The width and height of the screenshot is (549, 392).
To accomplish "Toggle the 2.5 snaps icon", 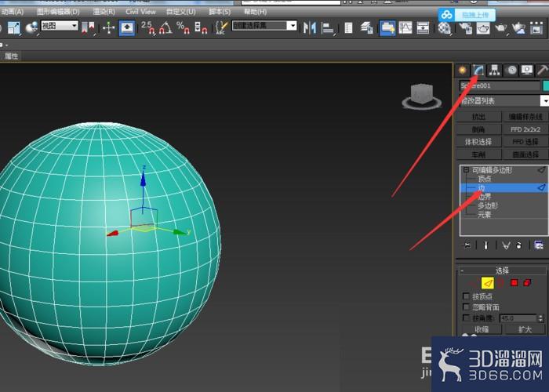I will (147, 27).
